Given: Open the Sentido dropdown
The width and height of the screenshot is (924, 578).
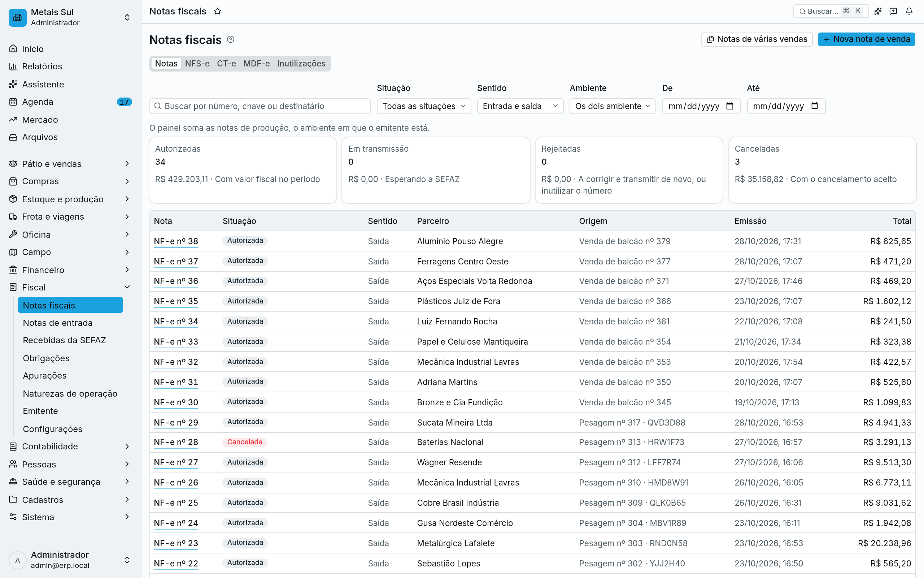Looking at the screenshot, I should point(520,106).
